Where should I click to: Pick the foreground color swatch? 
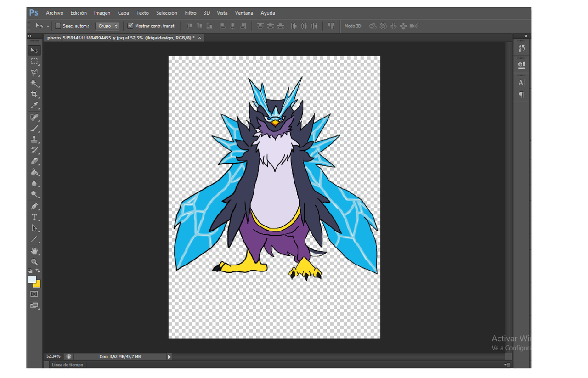tap(32, 279)
